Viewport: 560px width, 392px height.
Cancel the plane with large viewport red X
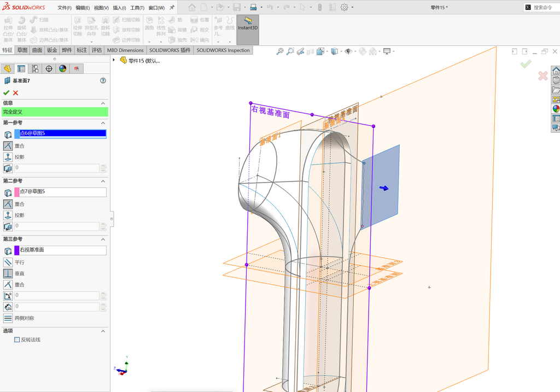[543, 75]
